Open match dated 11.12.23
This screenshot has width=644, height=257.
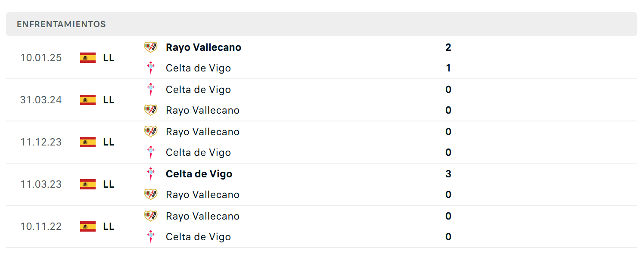(321, 142)
